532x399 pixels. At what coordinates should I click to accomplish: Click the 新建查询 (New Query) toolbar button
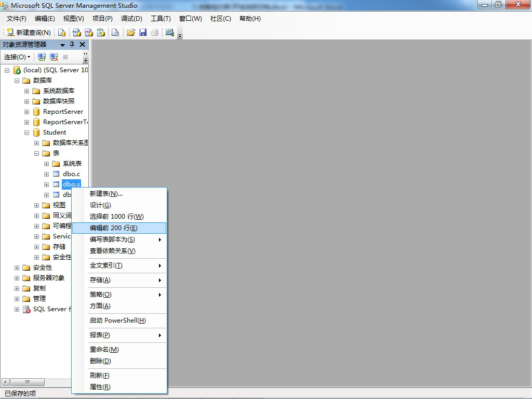(29, 32)
